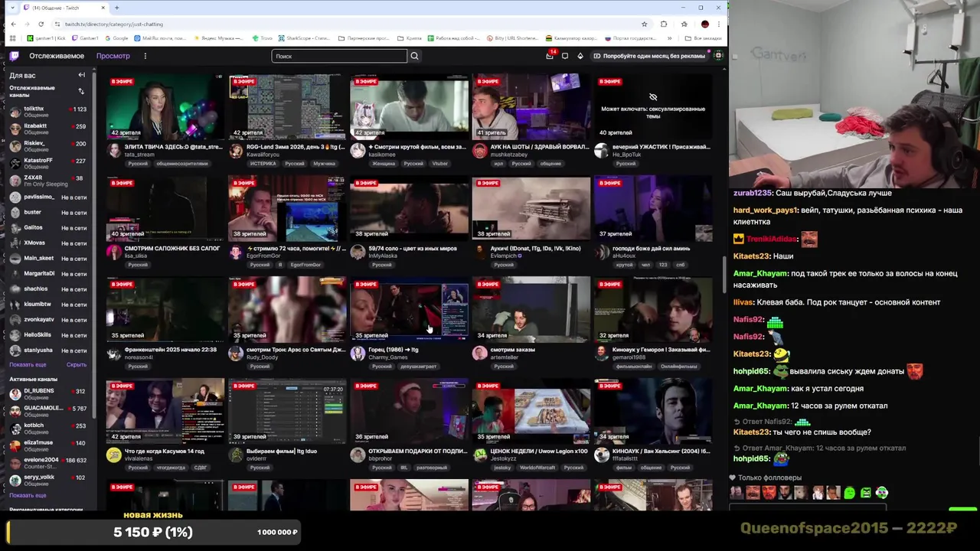Click the Поиск search field

tap(339, 56)
